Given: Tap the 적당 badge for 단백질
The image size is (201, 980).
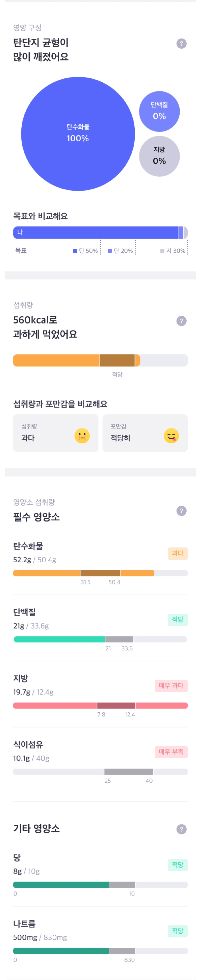Looking at the screenshot, I should 177,619.
